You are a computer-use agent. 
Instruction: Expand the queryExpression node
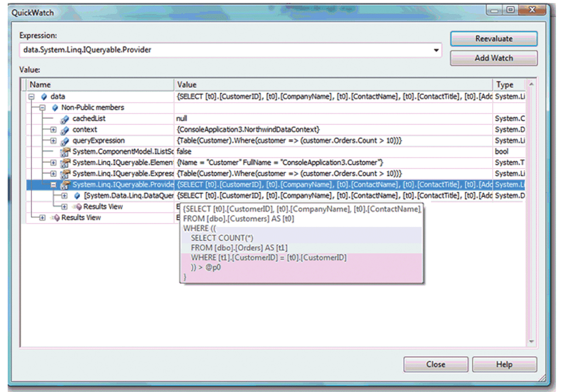click(x=53, y=141)
